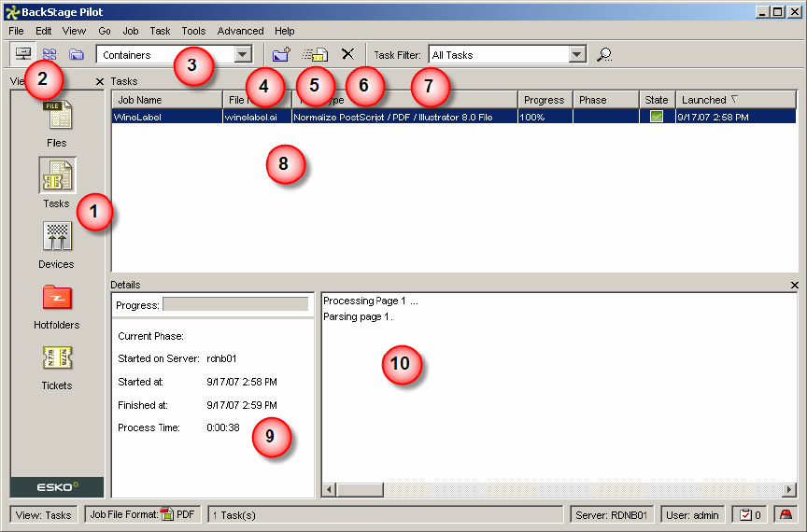The height and width of the screenshot is (532, 807).
Task: Click the green state checkmark for WineLabel
Action: [657, 117]
